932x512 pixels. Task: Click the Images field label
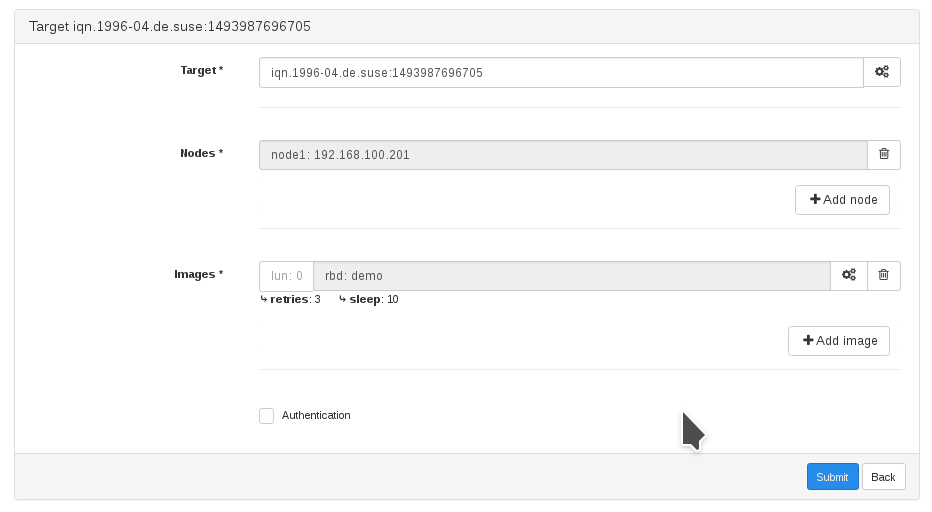[197, 274]
